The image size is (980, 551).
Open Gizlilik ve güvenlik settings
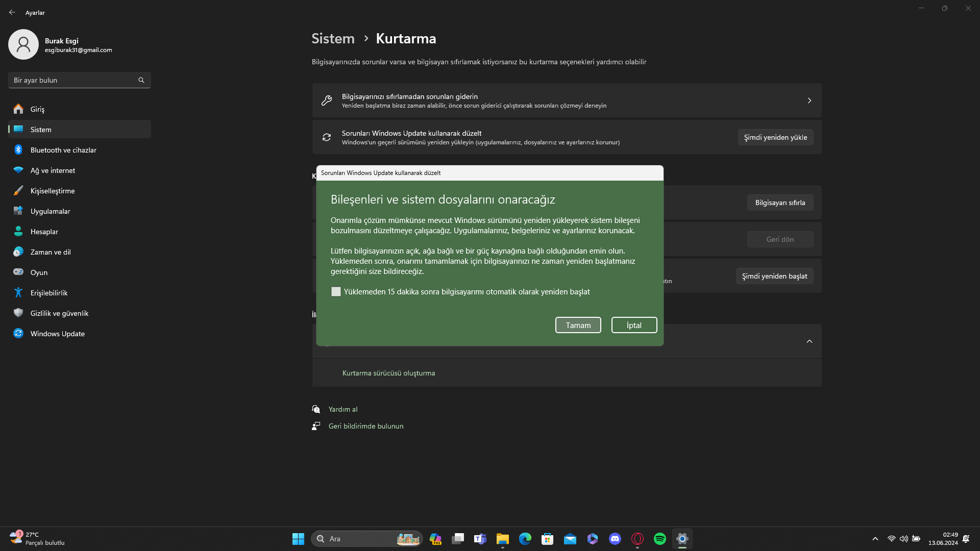click(x=59, y=313)
